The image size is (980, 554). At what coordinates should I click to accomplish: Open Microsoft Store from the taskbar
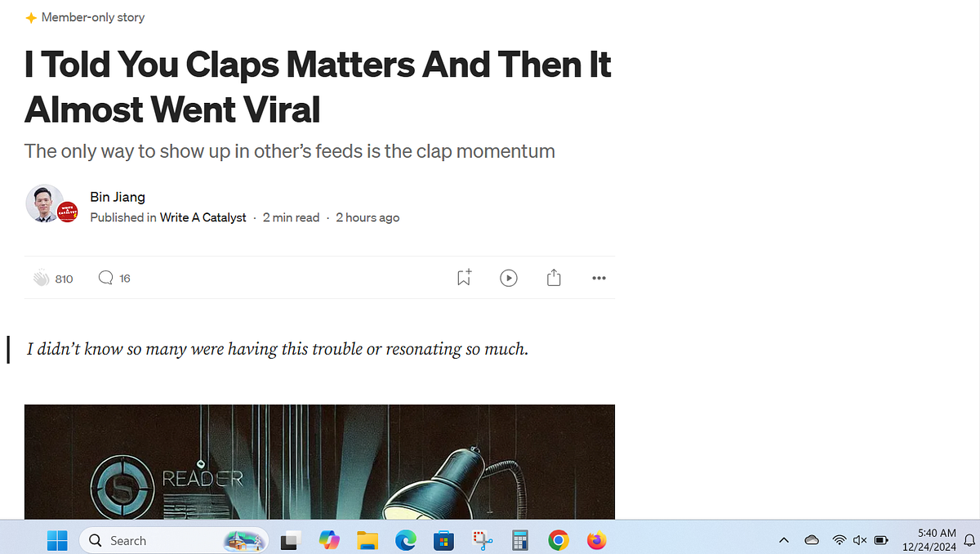[x=443, y=540]
